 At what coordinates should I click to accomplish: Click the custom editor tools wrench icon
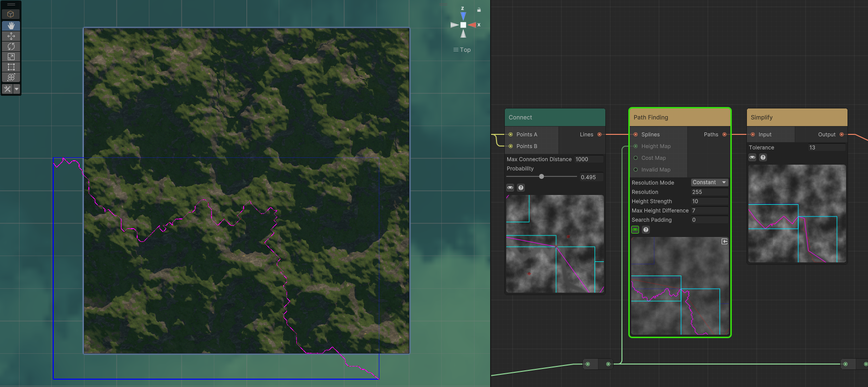7,89
